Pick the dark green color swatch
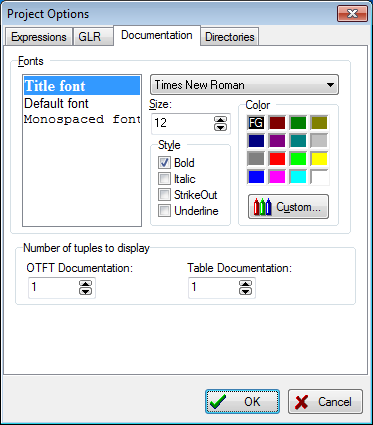373x425 pixels. click(x=298, y=123)
